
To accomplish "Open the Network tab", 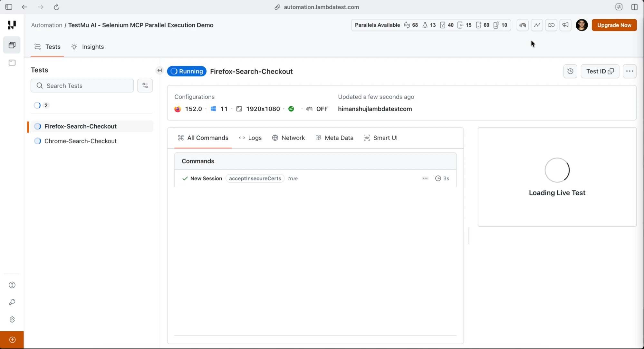I will point(288,138).
